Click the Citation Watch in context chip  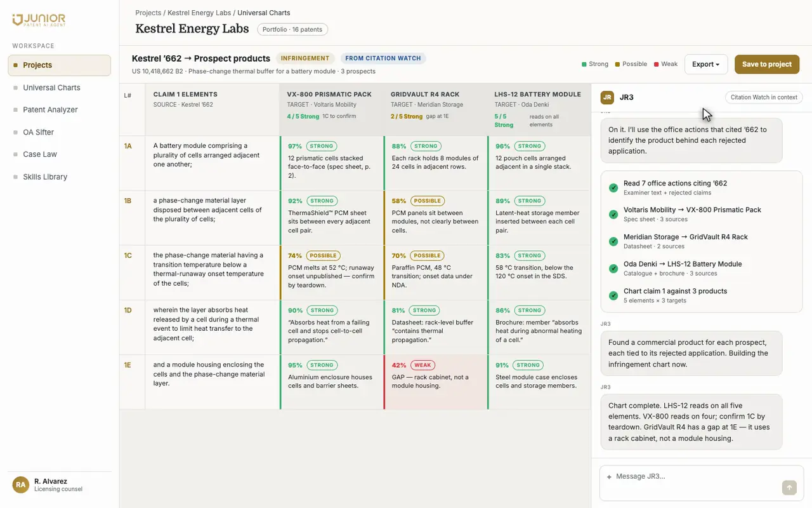[764, 97]
